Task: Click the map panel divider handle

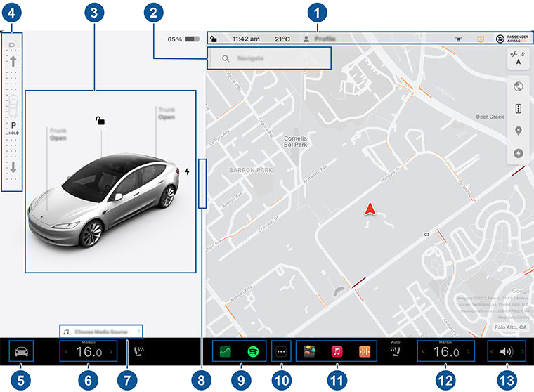Action: click(x=202, y=183)
